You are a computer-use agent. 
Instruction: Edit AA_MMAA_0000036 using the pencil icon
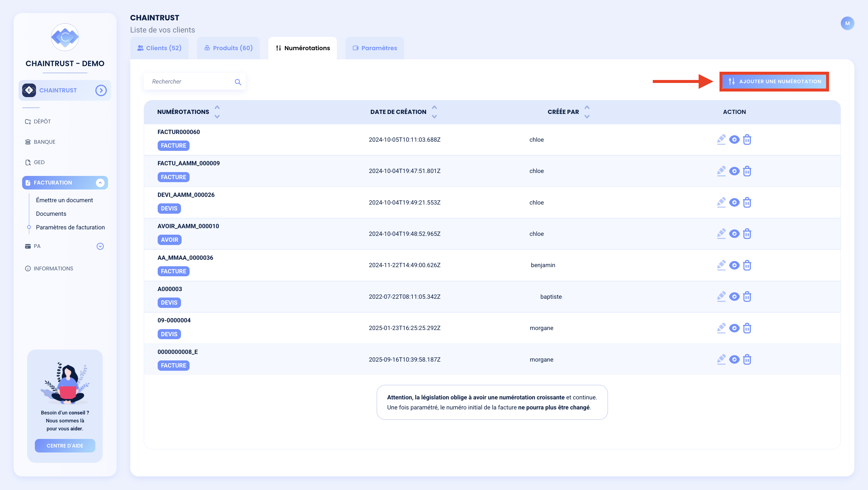click(721, 265)
